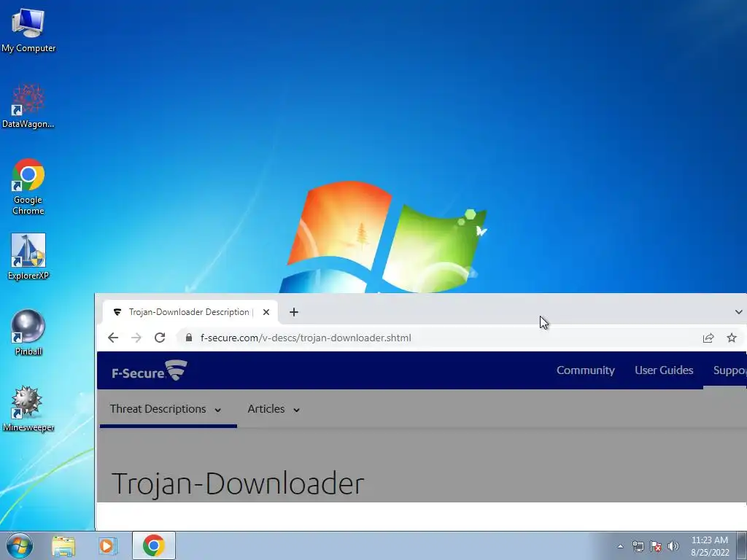Click the Chrome forward arrow
The width and height of the screenshot is (747, 560).
(x=136, y=338)
